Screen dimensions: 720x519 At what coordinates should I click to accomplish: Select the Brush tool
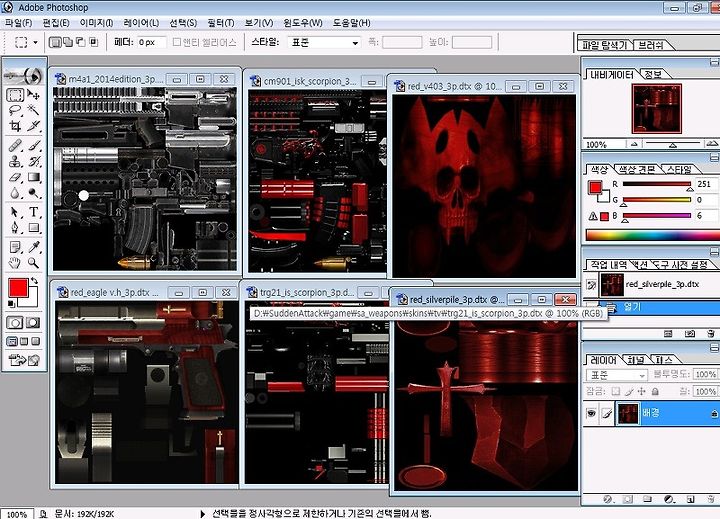tap(33, 146)
